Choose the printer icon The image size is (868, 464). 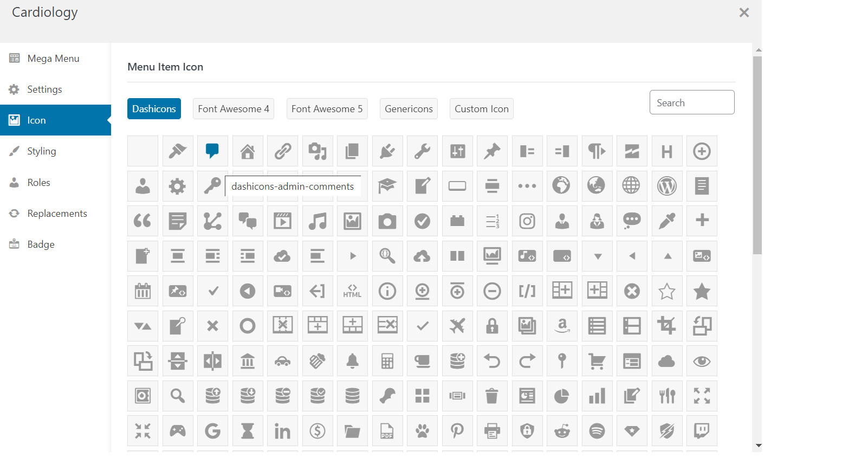(493, 431)
